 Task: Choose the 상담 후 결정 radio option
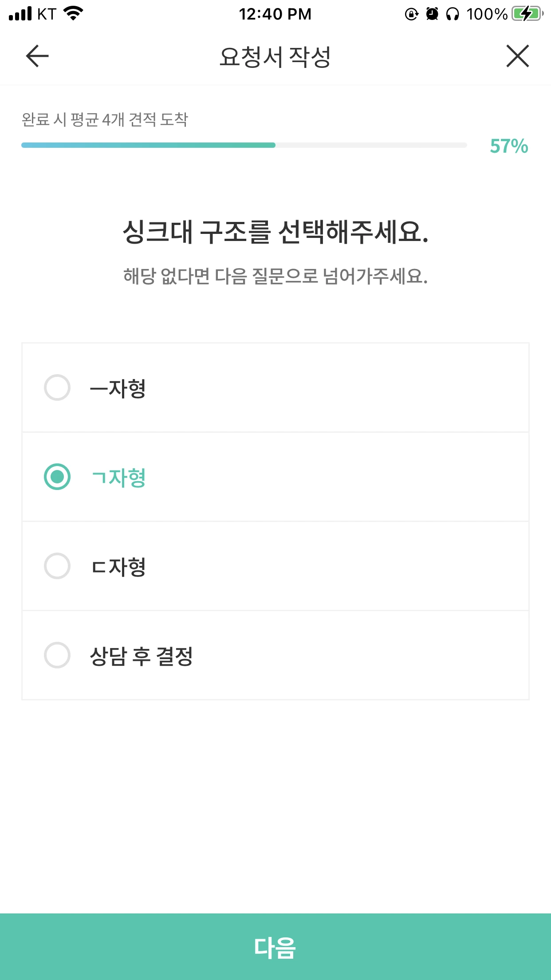(57, 655)
